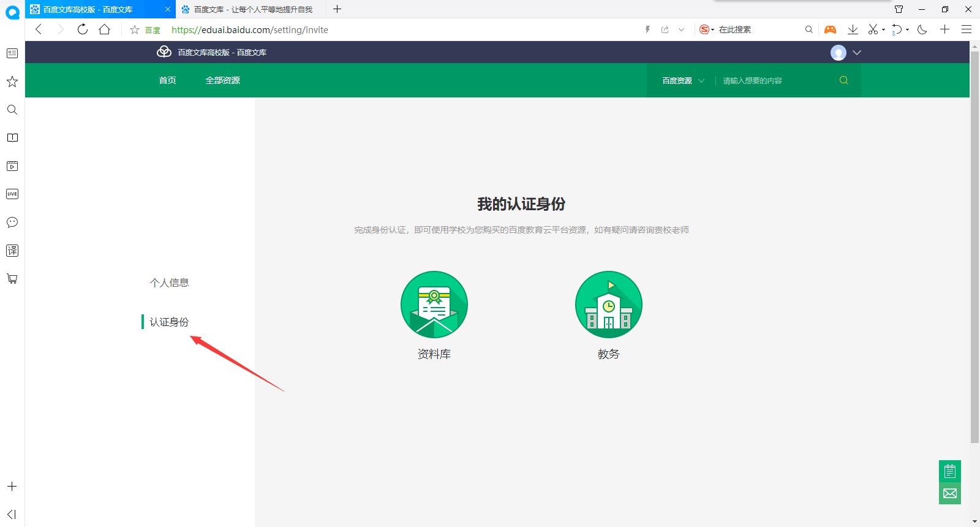Select 个人信息 in the left menu
Viewport: 980px width, 527px height.
[x=170, y=282]
